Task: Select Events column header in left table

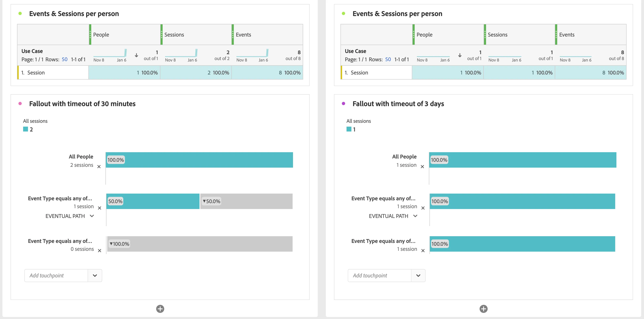Action: click(267, 34)
